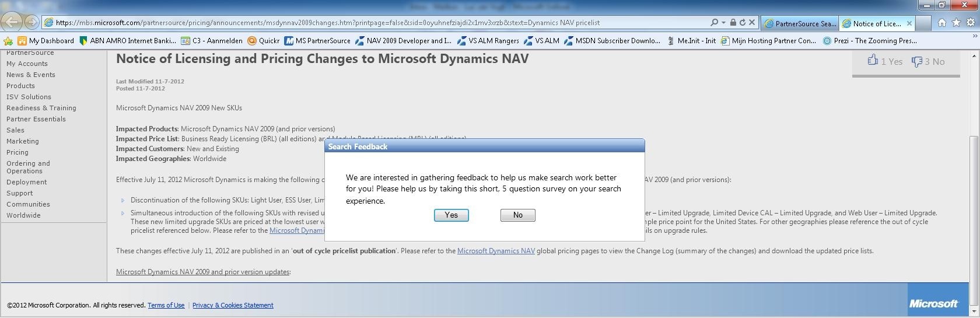
Task: Go back with the browser Back arrow
Action: (12, 22)
